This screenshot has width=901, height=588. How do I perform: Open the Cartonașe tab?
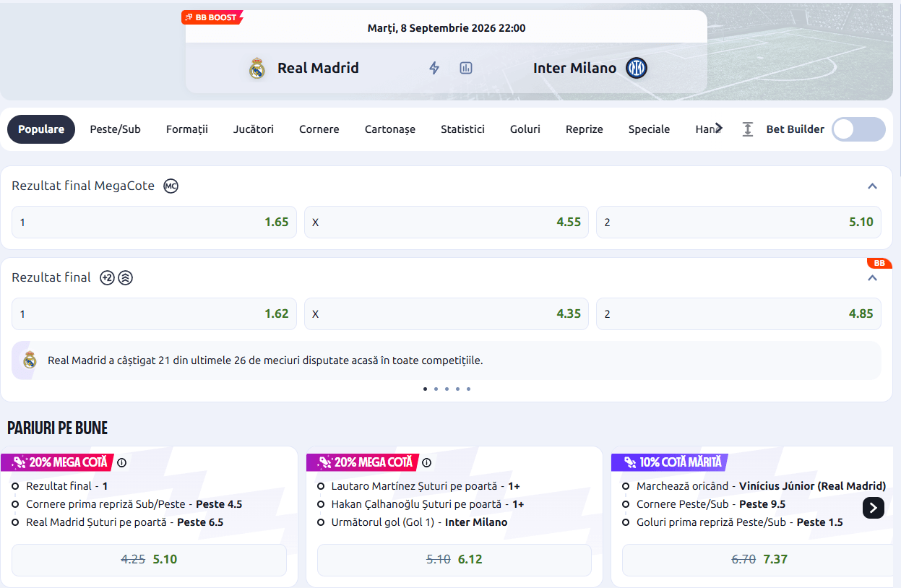click(390, 129)
